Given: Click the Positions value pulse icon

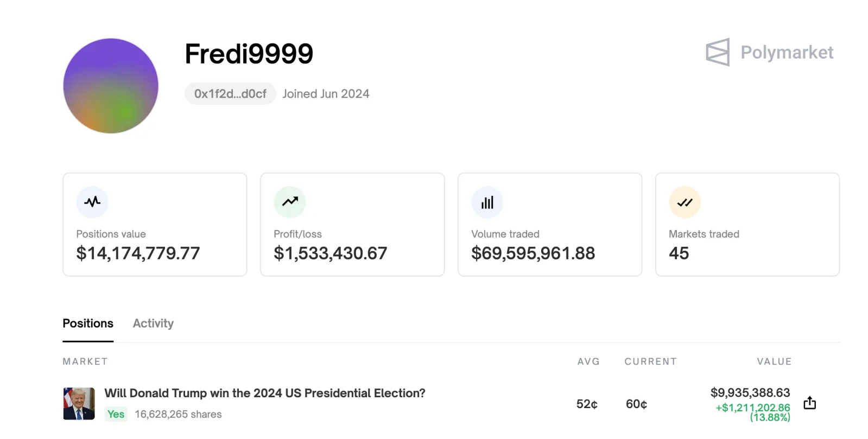Looking at the screenshot, I should 92,201.
